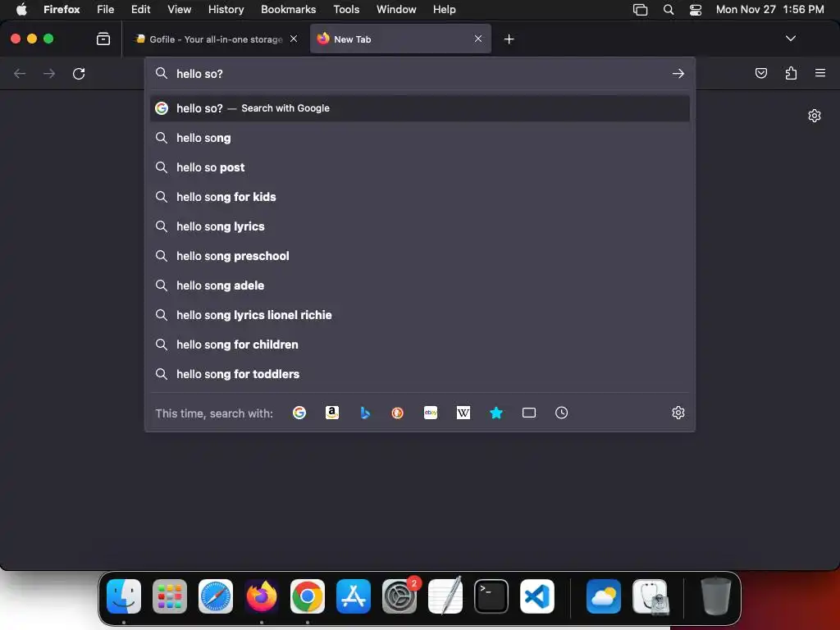The image size is (840, 630).
Task: Pick the 'hello song for kids' suggestion
Action: click(x=420, y=197)
